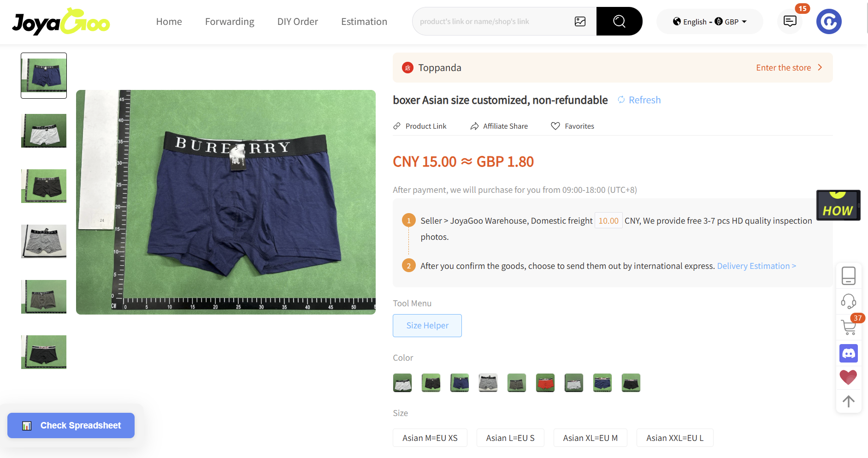
Task: Click the Size Helper button
Action: pyautogui.click(x=427, y=326)
